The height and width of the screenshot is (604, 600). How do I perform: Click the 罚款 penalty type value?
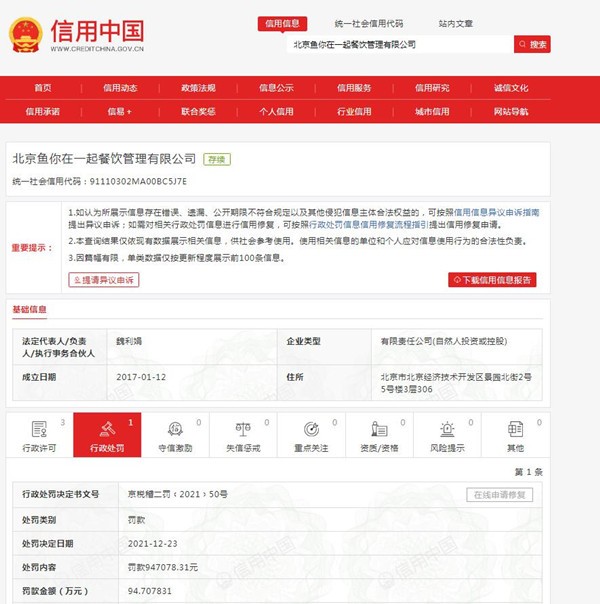[x=136, y=520]
